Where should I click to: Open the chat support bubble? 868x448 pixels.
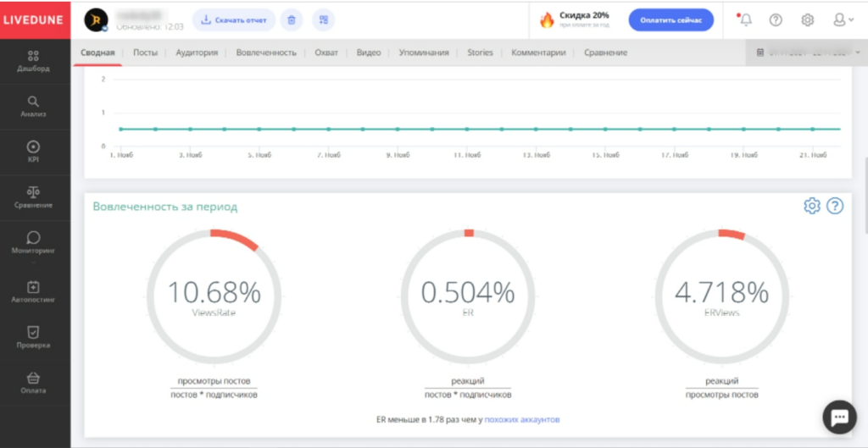[x=839, y=417]
